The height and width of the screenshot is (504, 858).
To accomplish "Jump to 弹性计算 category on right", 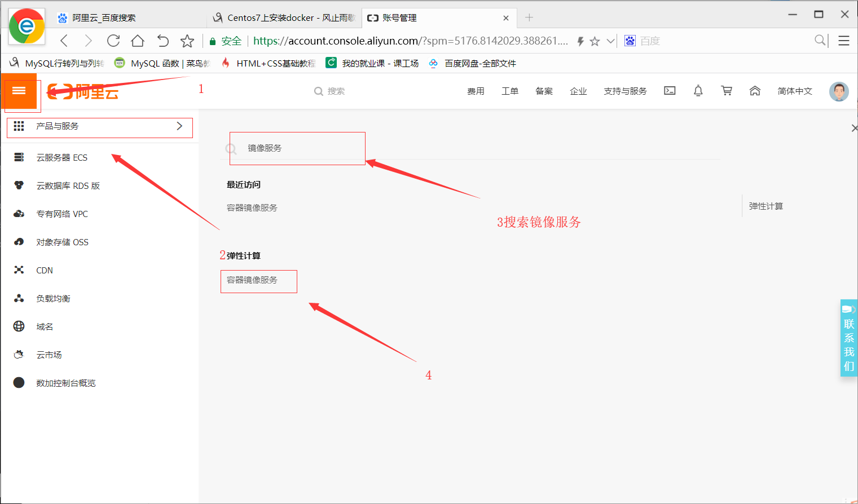I will point(765,206).
